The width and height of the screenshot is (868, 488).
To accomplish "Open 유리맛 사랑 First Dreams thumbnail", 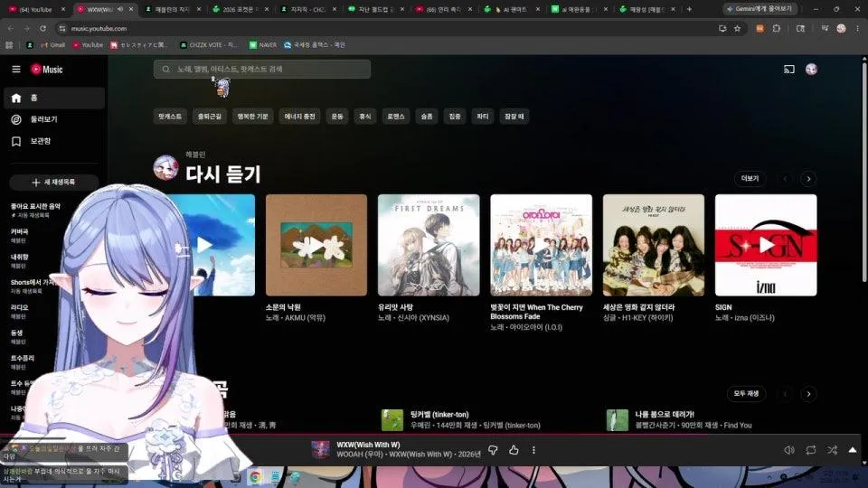I will coord(429,245).
